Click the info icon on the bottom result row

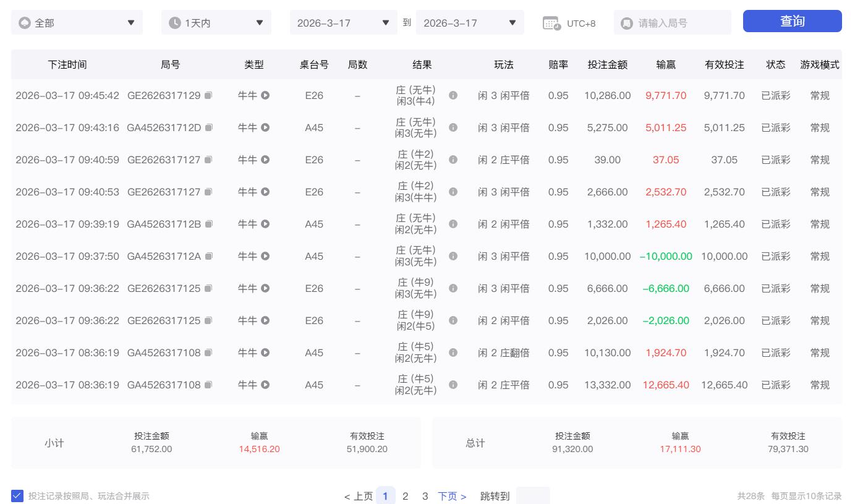point(453,385)
